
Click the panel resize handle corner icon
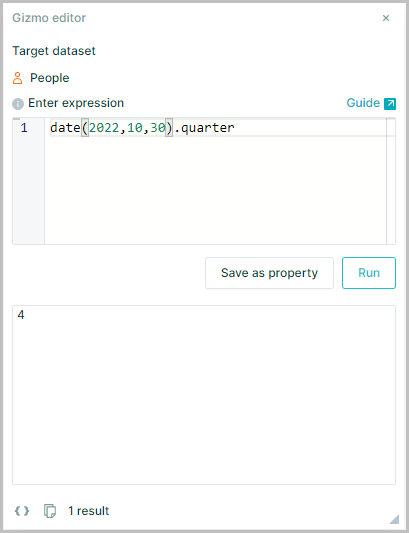coord(394,519)
